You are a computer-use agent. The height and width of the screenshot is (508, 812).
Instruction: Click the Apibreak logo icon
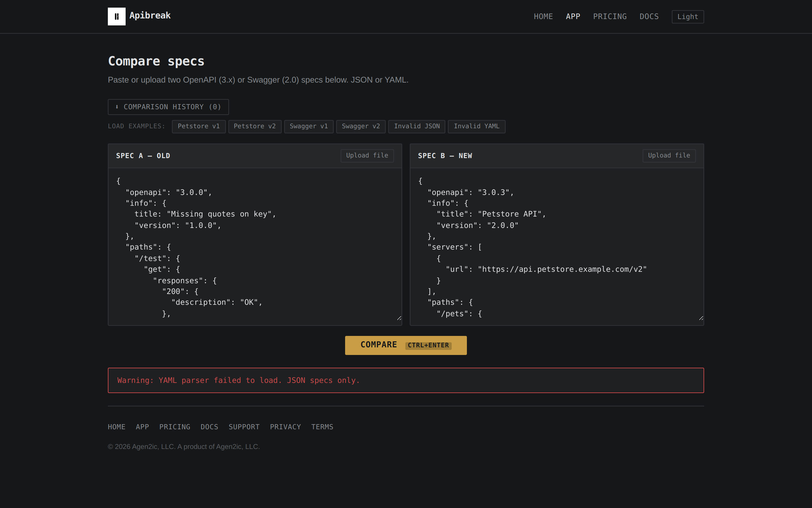(116, 17)
